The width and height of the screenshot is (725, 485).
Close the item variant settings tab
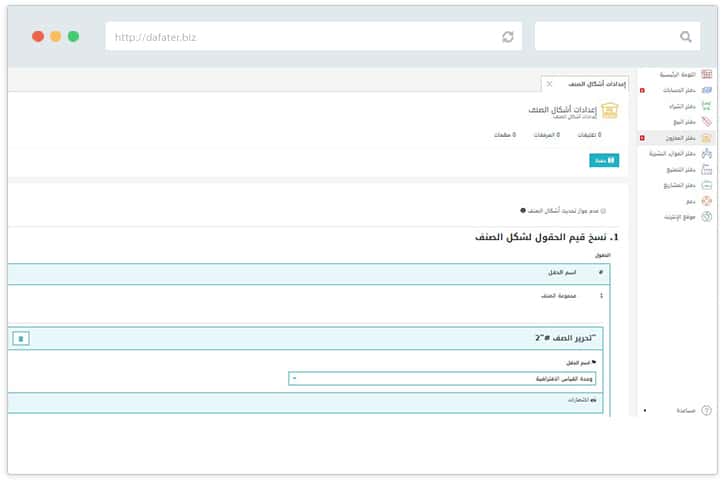pos(549,84)
